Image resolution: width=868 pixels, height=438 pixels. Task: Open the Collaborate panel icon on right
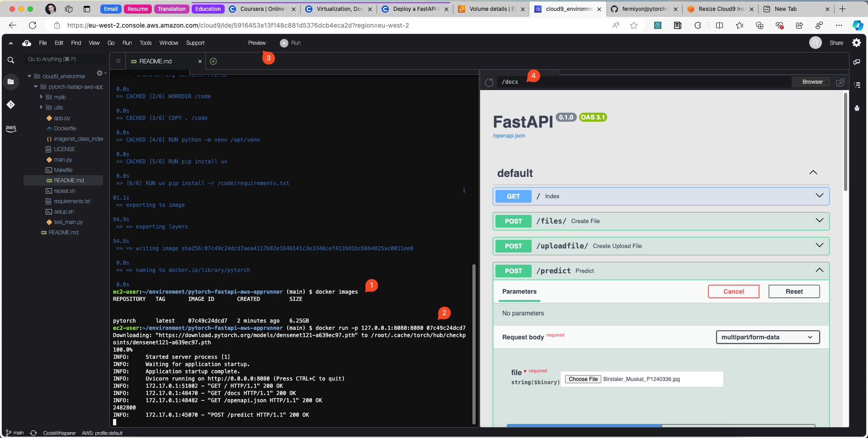coord(857,62)
